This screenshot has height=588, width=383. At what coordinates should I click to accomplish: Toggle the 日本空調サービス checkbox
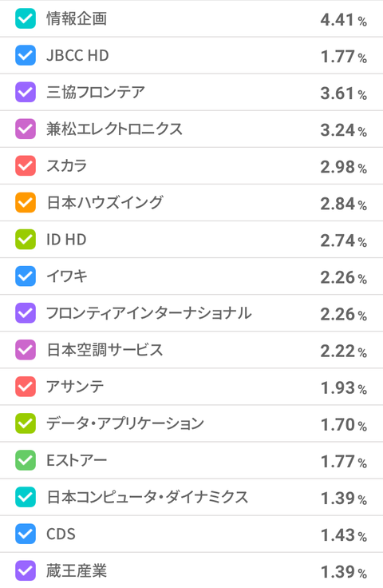[26, 350]
